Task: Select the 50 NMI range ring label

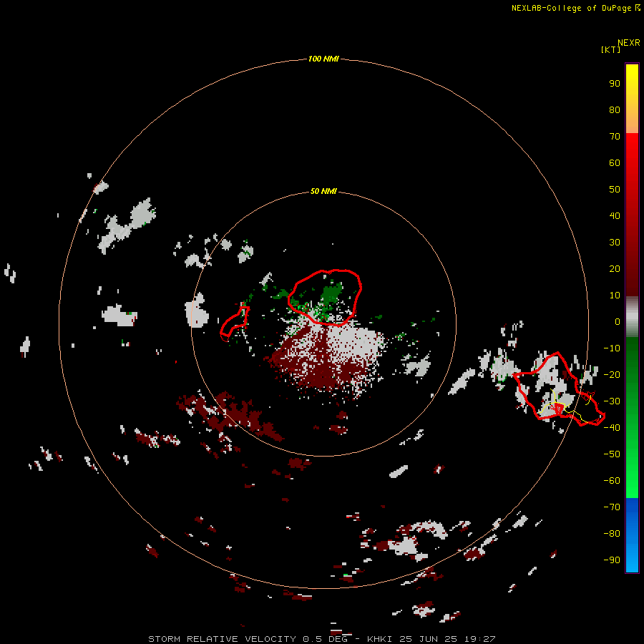Action: [323, 191]
